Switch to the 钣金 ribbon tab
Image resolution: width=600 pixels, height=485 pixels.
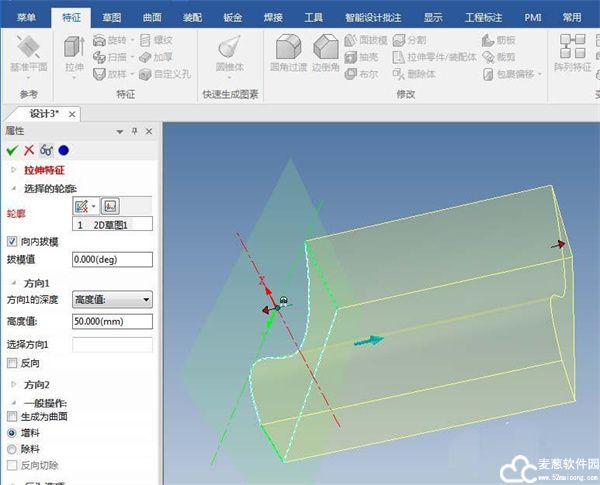[x=233, y=18]
